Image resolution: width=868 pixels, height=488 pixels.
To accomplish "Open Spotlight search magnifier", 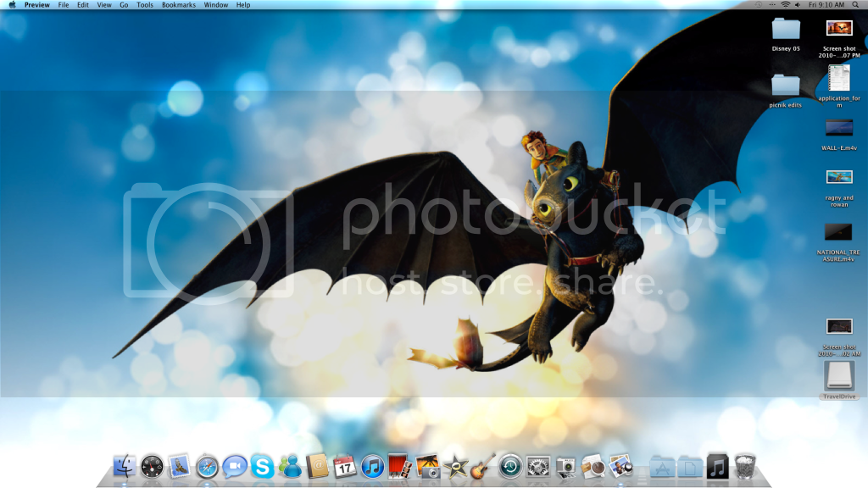I will click(857, 5).
